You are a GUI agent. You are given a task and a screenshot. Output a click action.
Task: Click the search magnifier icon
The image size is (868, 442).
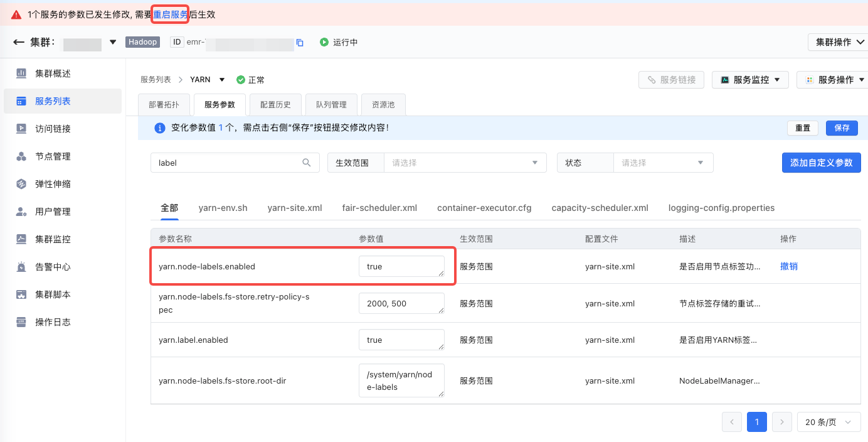tap(307, 163)
